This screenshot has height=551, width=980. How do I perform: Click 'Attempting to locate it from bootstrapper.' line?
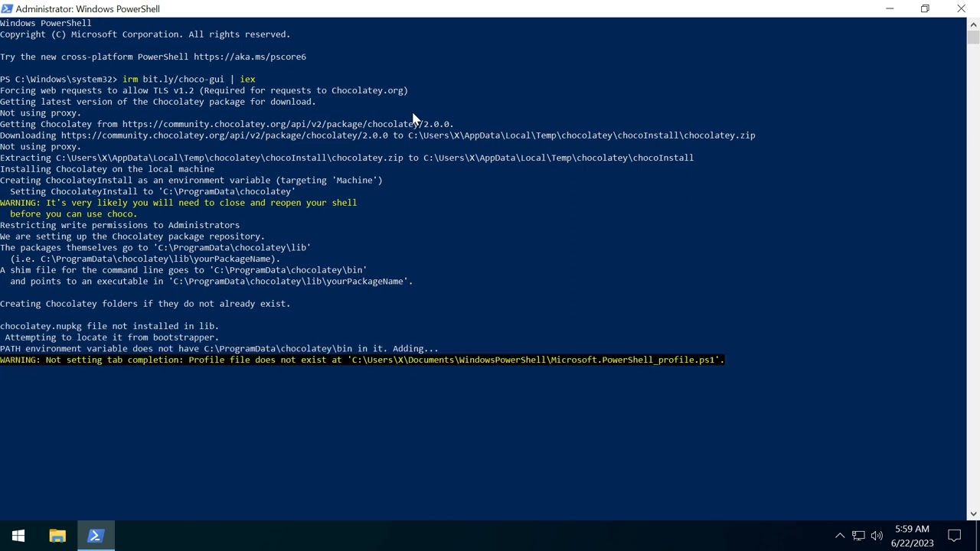112,337
